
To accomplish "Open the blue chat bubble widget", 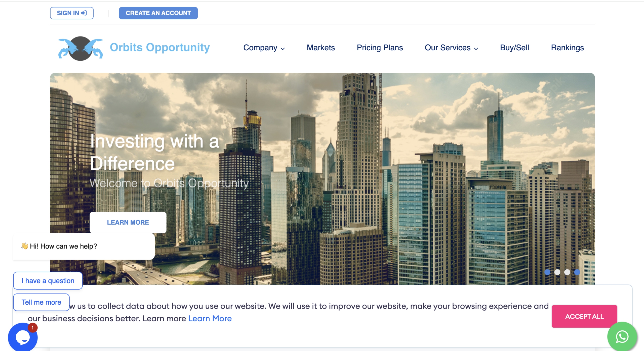I will (23, 337).
